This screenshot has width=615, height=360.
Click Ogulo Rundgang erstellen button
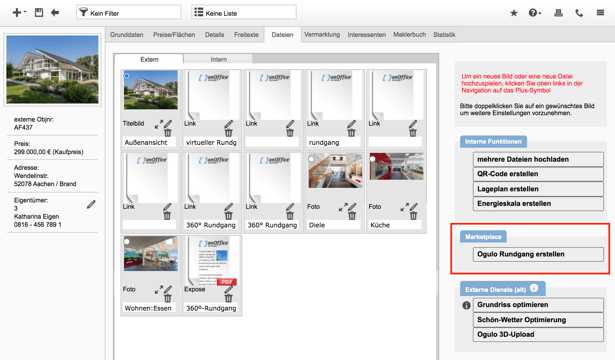click(x=538, y=254)
